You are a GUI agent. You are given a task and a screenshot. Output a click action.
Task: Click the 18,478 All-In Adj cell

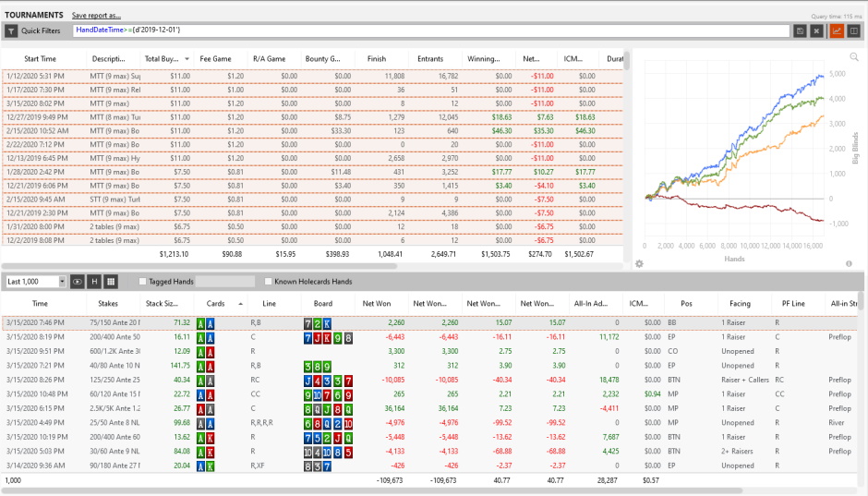click(609, 381)
